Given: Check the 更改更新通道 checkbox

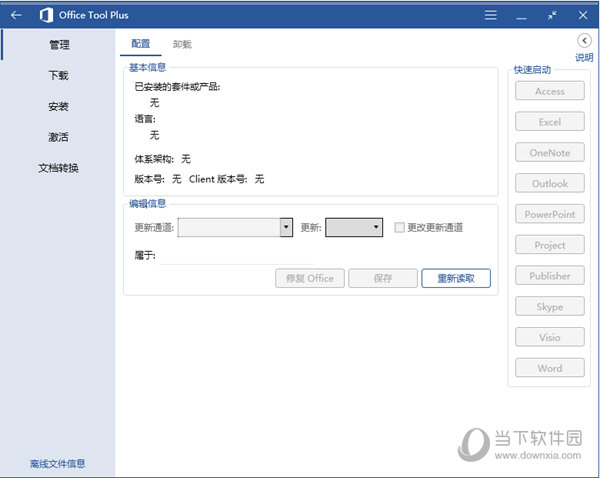Looking at the screenshot, I should click(399, 227).
